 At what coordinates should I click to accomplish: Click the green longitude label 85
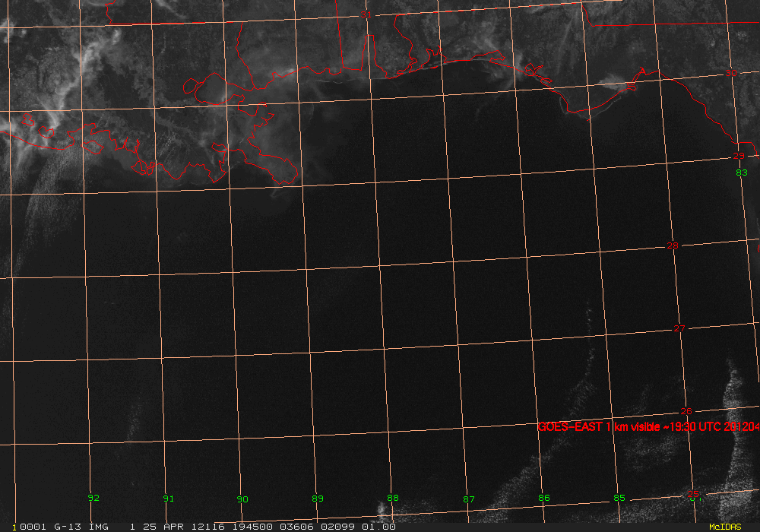point(619,498)
